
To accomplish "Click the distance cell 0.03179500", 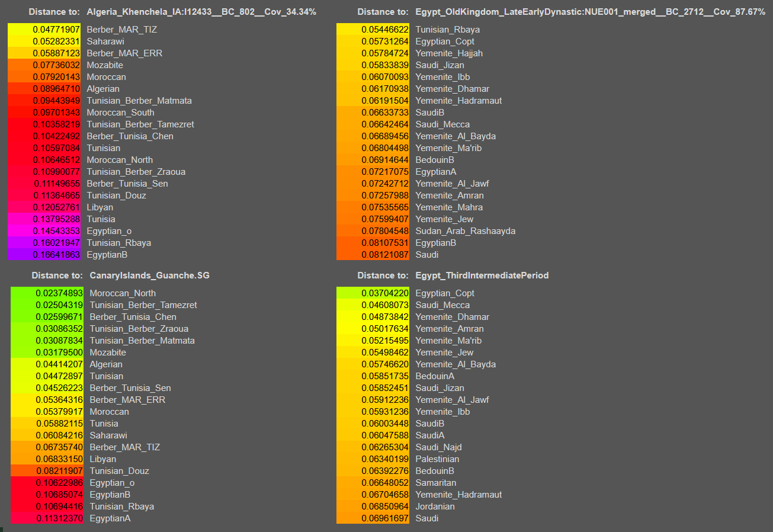I will [47, 352].
